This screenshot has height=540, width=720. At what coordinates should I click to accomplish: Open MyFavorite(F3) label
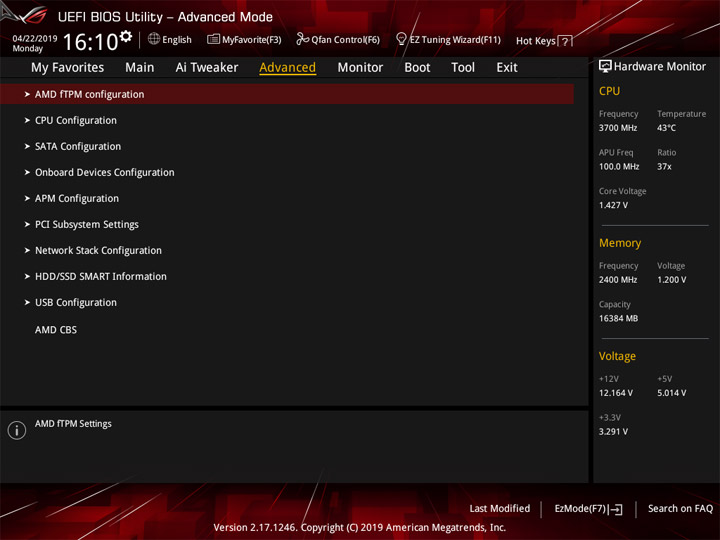[x=252, y=40]
